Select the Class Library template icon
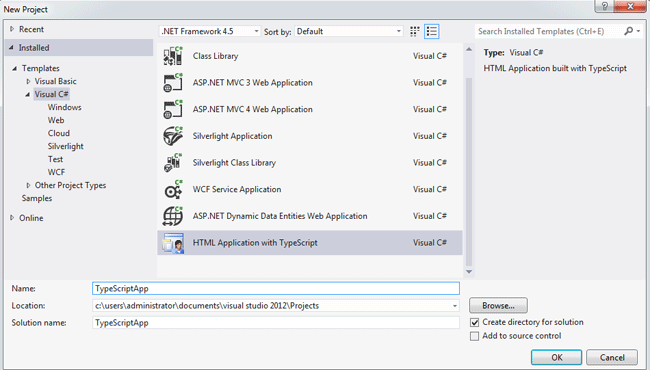650x370 pixels. coord(173,56)
